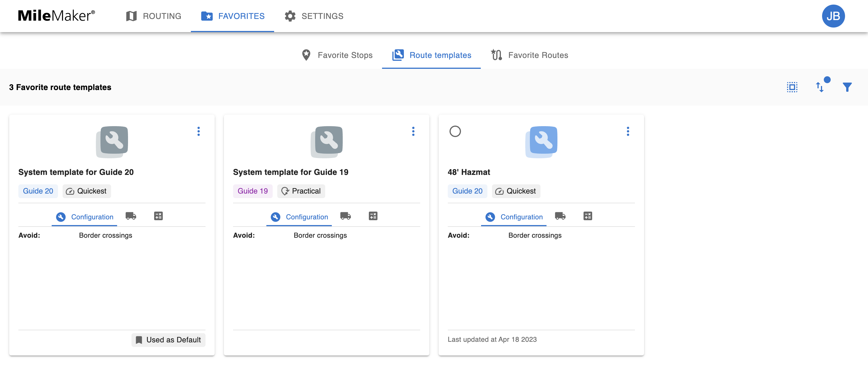Click Border crossings on Guide 20 system template
The height and width of the screenshot is (367, 868).
pyautogui.click(x=105, y=235)
